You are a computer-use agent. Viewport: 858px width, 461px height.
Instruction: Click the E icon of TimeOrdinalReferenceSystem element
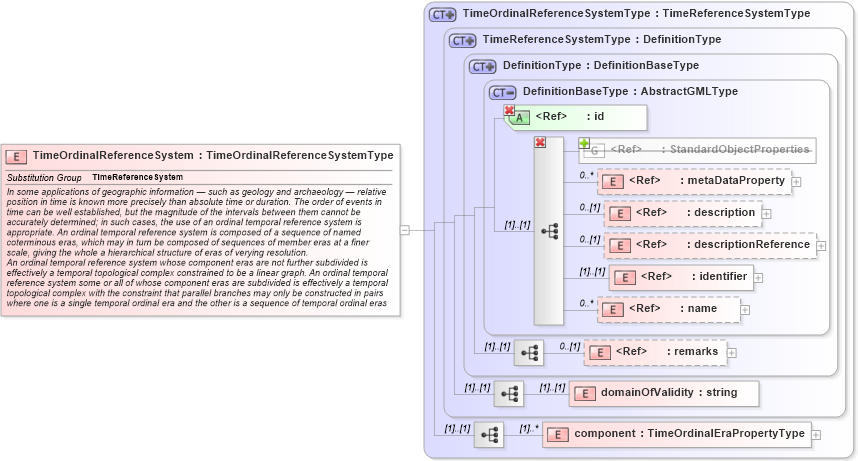pyautogui.click(x=16, y=157)
